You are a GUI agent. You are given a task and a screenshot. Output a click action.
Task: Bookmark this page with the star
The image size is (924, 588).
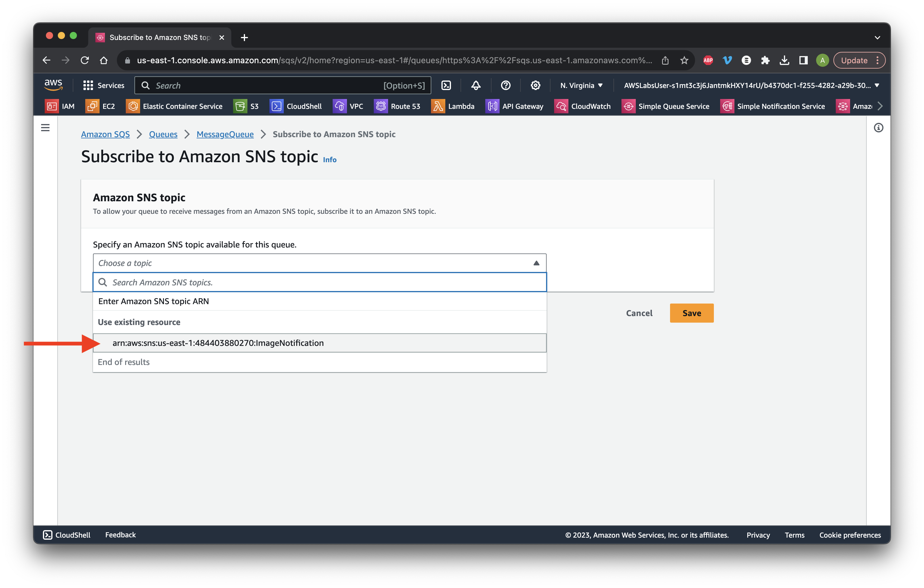684,60
